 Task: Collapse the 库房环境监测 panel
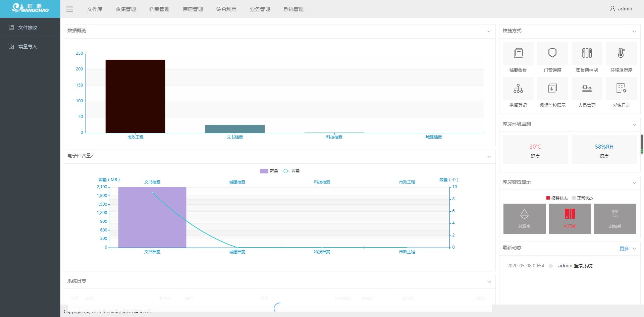(x=634, y=124)
